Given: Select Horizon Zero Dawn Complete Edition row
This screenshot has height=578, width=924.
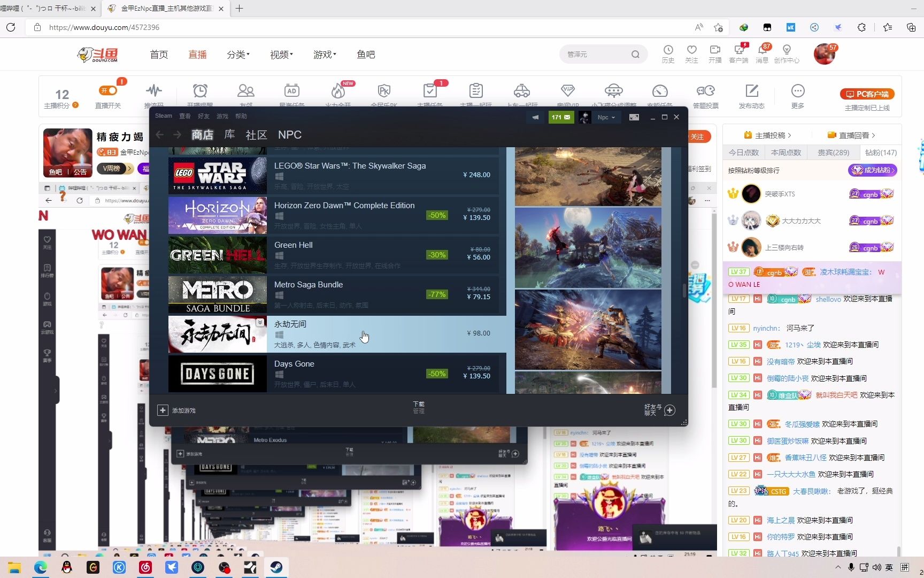Looking at the screenshot, I should click(334, 215).
